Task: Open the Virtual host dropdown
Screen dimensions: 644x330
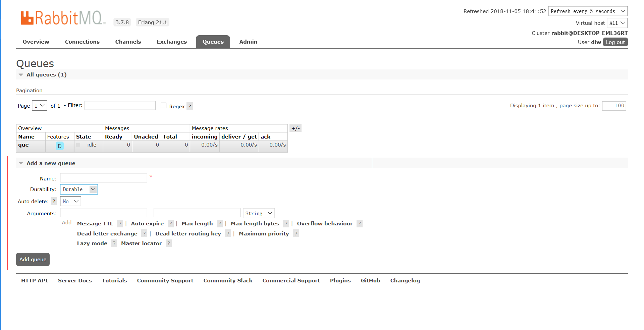Action: pos(617,23)
